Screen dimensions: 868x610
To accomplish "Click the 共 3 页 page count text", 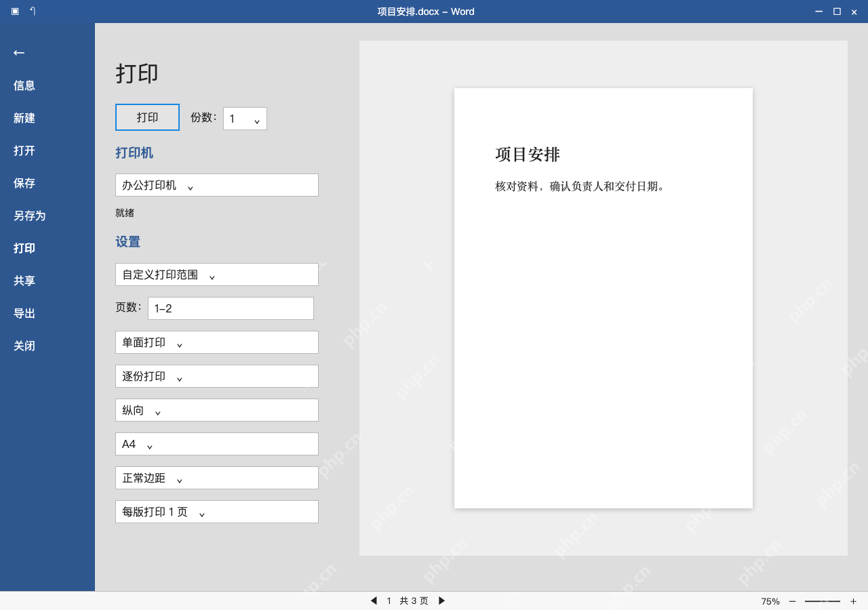I will pyautogui.click(x=414, y=601).
